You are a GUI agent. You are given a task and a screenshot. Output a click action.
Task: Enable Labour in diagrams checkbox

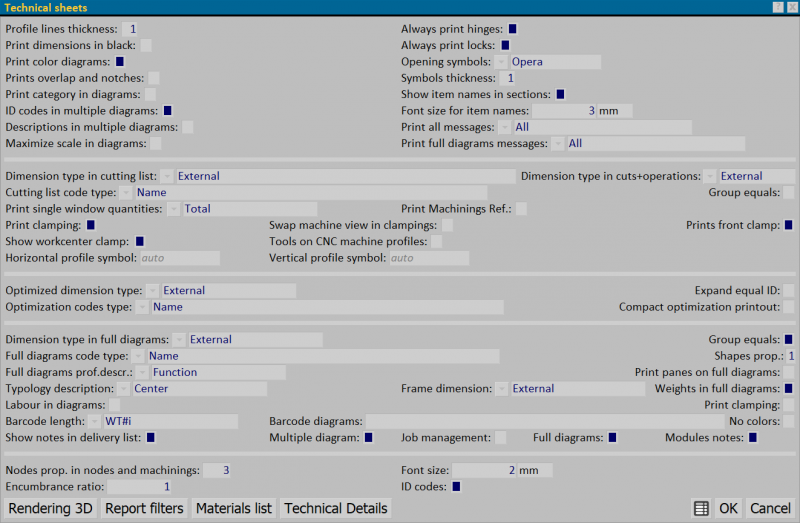click(x=115, y=405)
